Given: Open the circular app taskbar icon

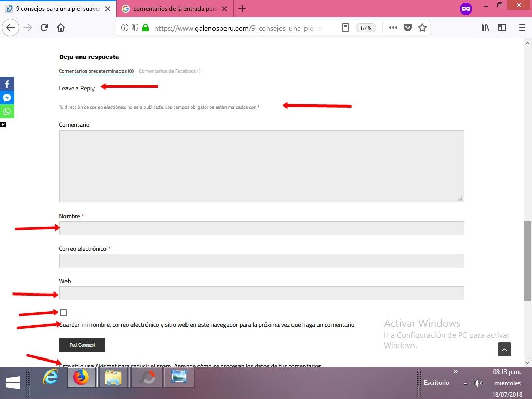Looking at the screenshot, I should tap(147, 377).
